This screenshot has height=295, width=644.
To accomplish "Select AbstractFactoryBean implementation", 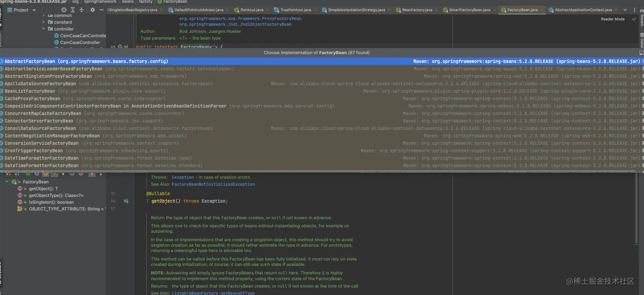I will [x=322, y=61].
